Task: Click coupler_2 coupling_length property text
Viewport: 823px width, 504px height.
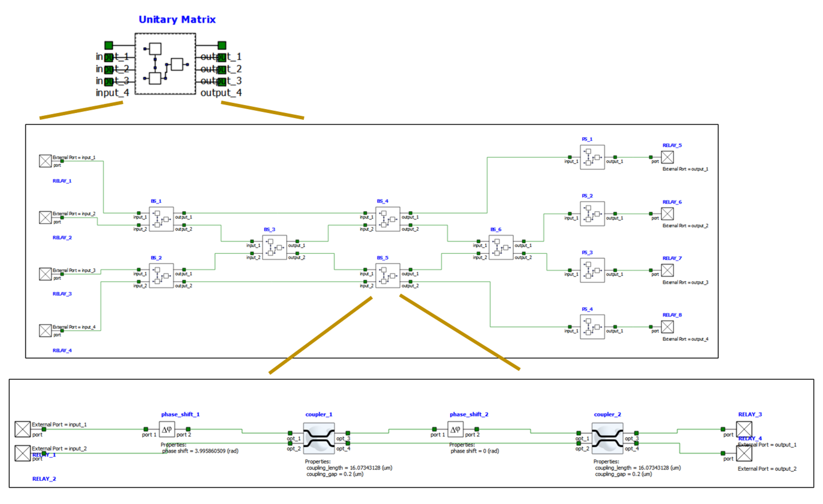Action: click(637, 468)
